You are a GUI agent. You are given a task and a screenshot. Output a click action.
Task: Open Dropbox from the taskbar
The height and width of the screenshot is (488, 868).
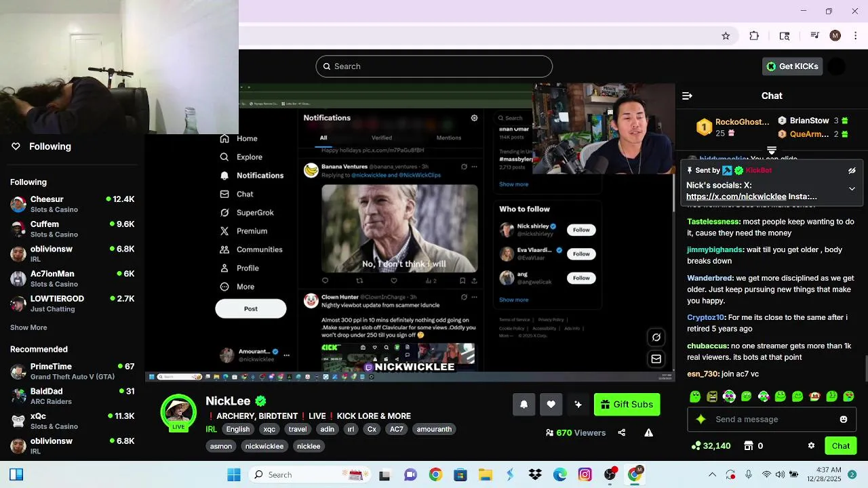535,474
